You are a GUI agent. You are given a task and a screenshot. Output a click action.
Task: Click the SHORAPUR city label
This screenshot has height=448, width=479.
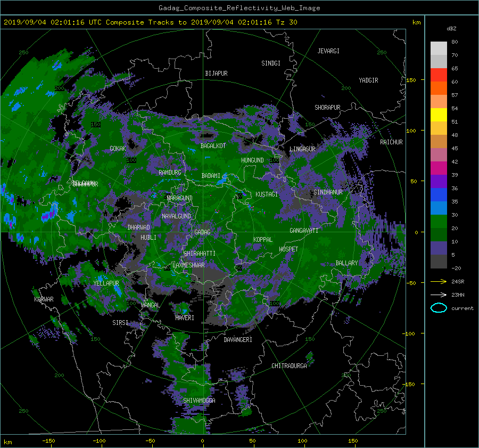click(x=327, y=108)
